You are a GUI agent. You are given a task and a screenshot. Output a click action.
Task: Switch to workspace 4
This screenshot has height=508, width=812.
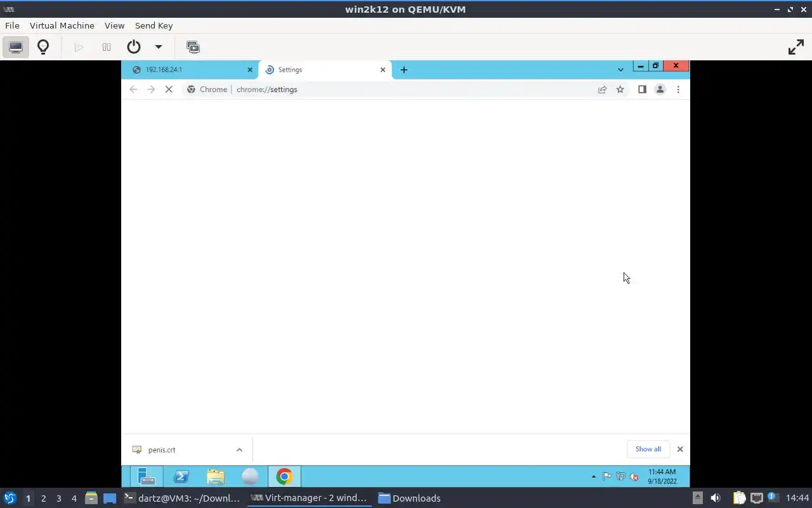coord(74,498)
